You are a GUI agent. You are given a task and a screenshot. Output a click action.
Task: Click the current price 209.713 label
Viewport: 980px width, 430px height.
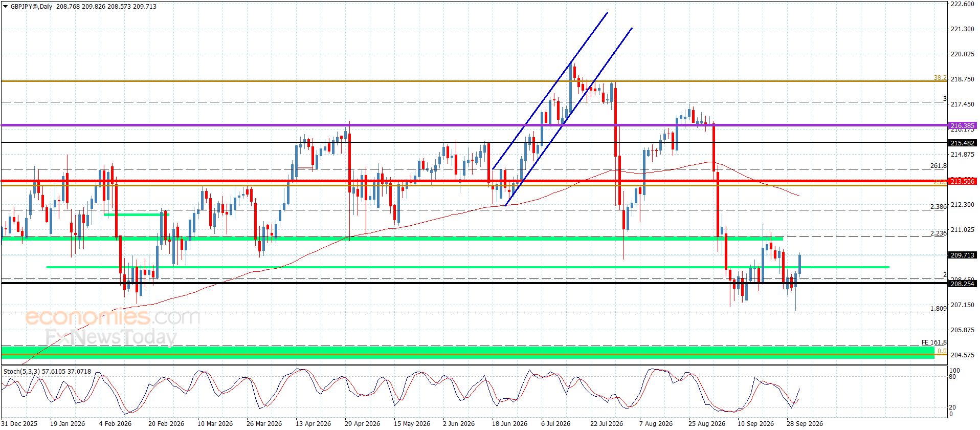click(x=962, y=255)
